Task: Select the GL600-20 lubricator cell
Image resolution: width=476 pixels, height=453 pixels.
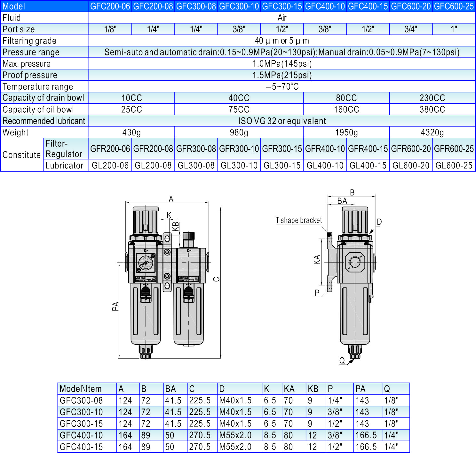Action: click(411, 166)
